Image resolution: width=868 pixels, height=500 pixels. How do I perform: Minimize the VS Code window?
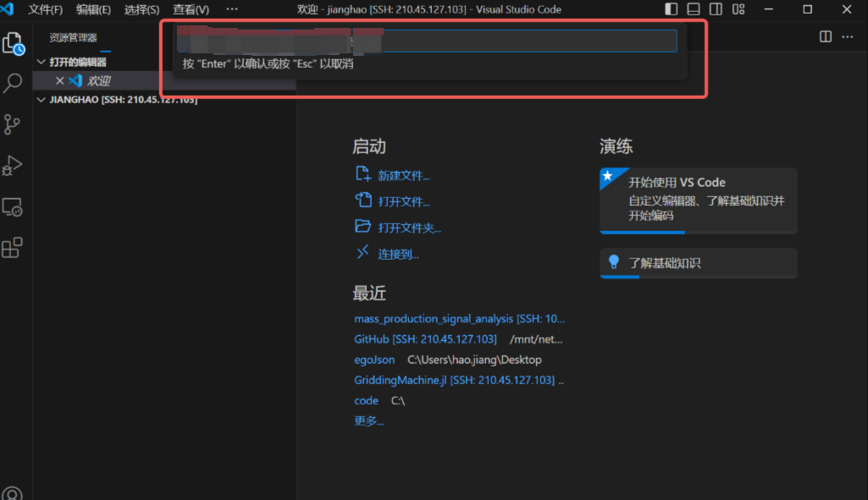pyautogui.click(x=768, y=8)
